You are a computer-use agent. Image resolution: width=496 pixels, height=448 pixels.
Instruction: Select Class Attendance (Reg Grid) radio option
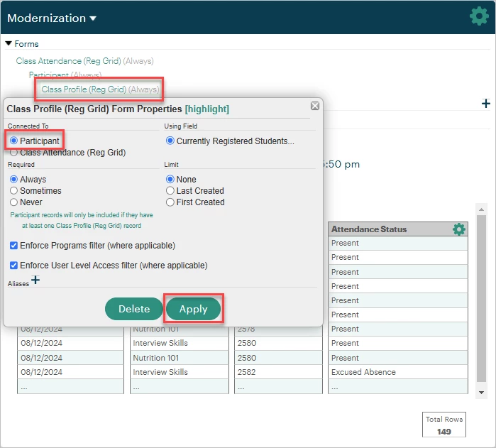(13, 153)
